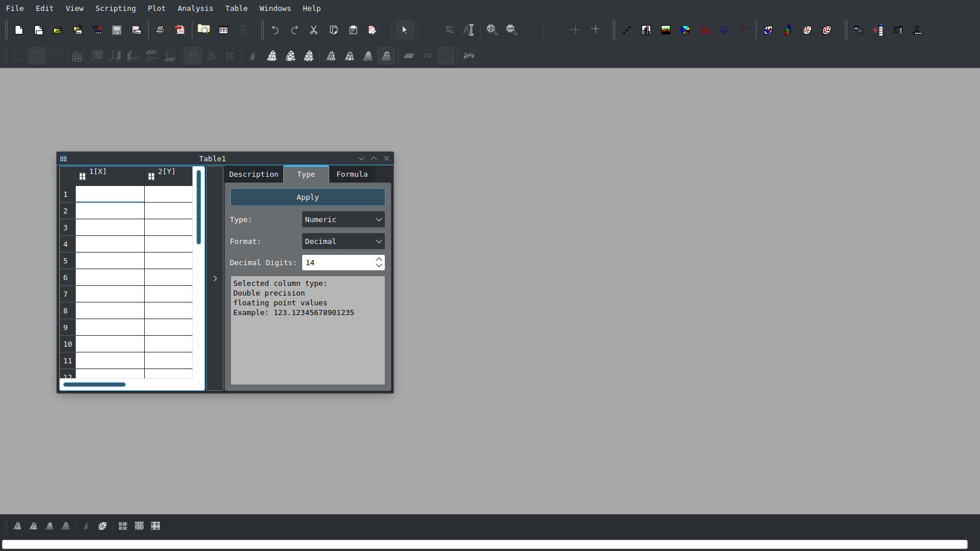Print the active table
980x551 pixels.
pyautogui.click(x=160, y=30)
